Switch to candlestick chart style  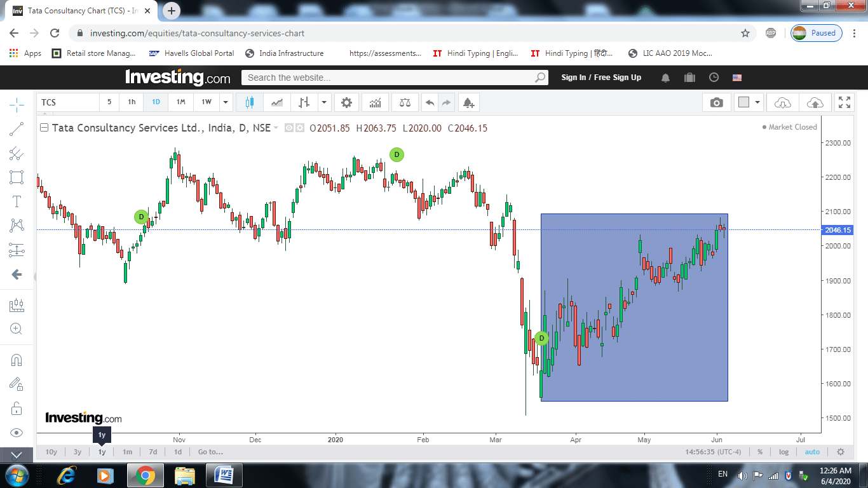point(248,102)
